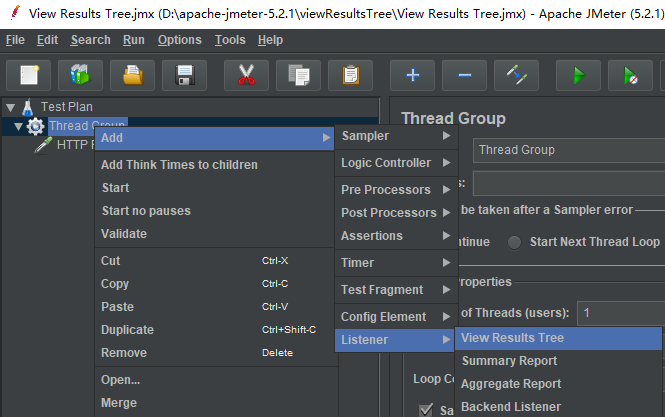Click Start no pauses toolbar icon
The image size is (665, 417).
631,76
